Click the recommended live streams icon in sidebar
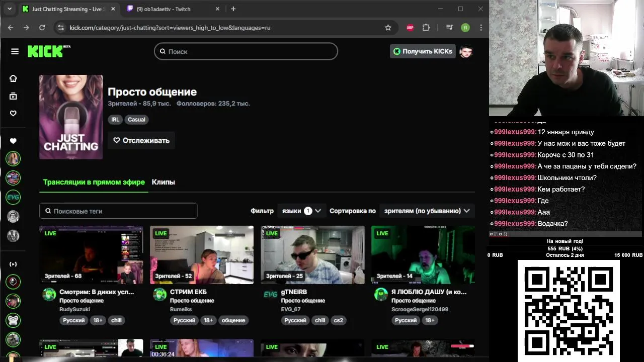 click(x=13, y=264)
